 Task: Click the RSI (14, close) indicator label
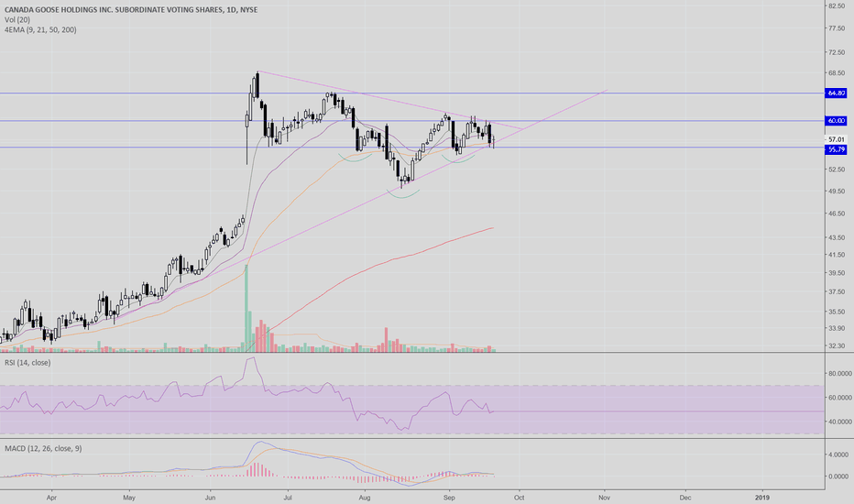(27, 362)
